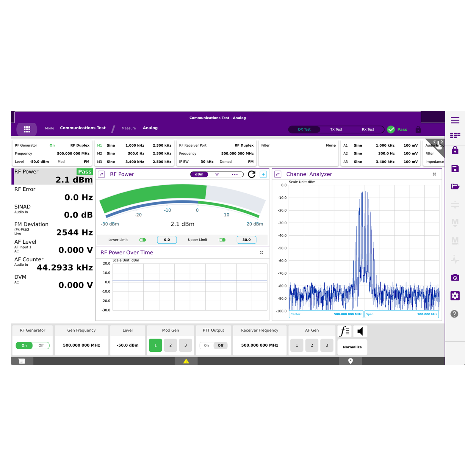
Task: Edit the Upper Limit value of 30.0
Action: (246, 239)
